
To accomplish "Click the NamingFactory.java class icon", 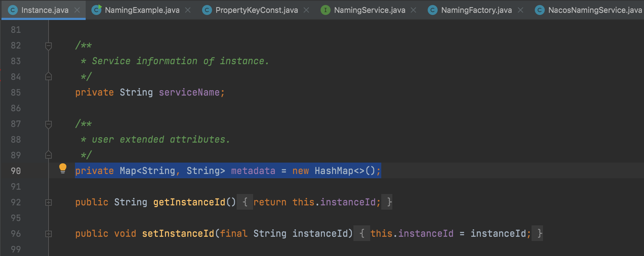I will pos(432,10).
